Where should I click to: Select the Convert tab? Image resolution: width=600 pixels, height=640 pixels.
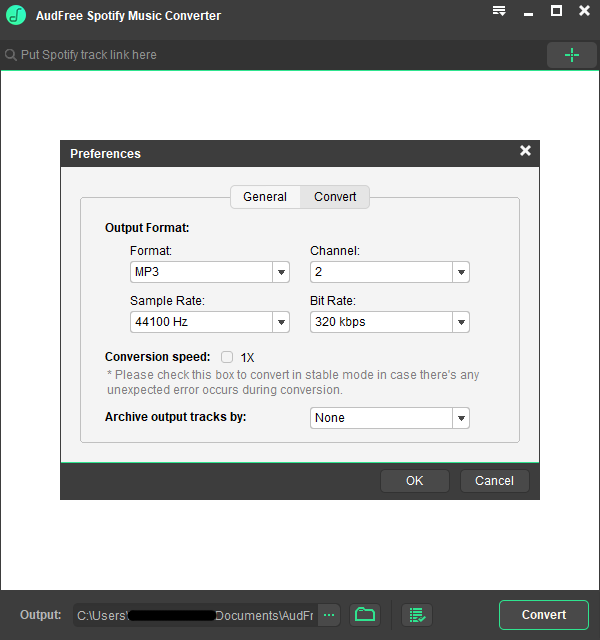[x=335, y=197]
